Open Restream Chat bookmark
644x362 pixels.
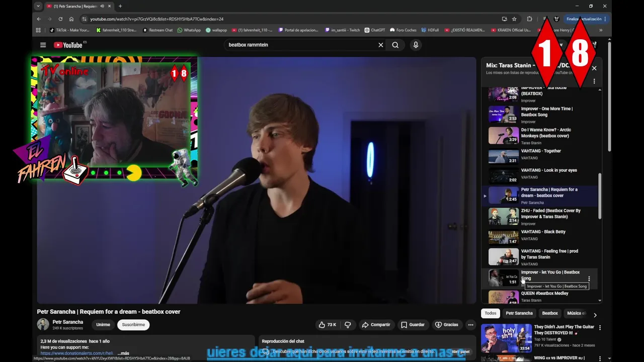(157, 30)
